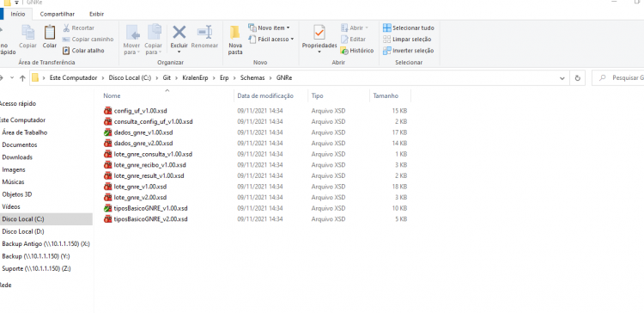Screen dimensions: 644x313
Task: Click the lote_gnre_v2.00.xsd file icon
Action: (x=107, y=197)
